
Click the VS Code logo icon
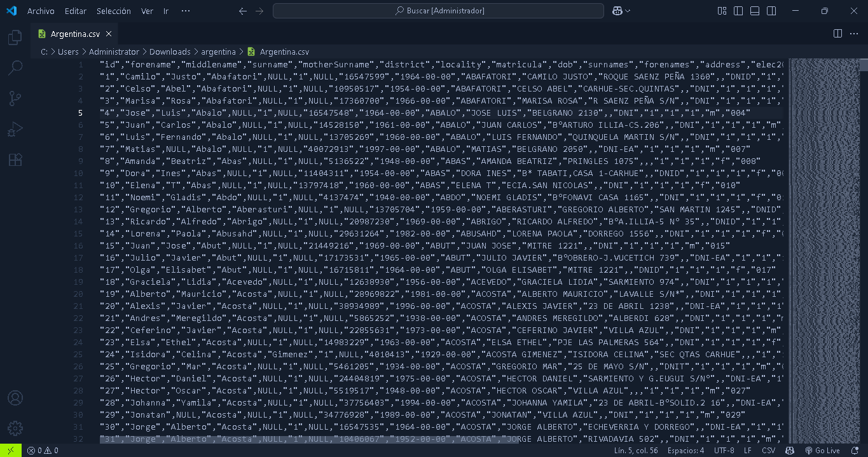(x=11, y=11)
